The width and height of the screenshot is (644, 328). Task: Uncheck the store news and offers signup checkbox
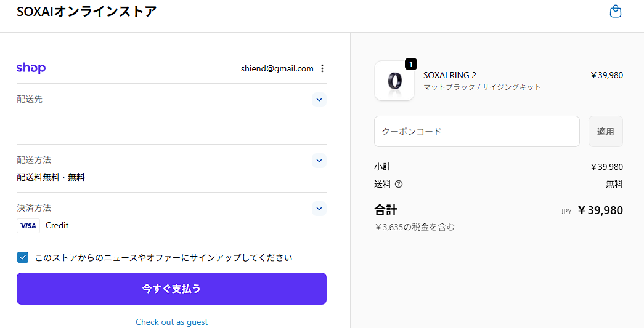tap(23, 257)
